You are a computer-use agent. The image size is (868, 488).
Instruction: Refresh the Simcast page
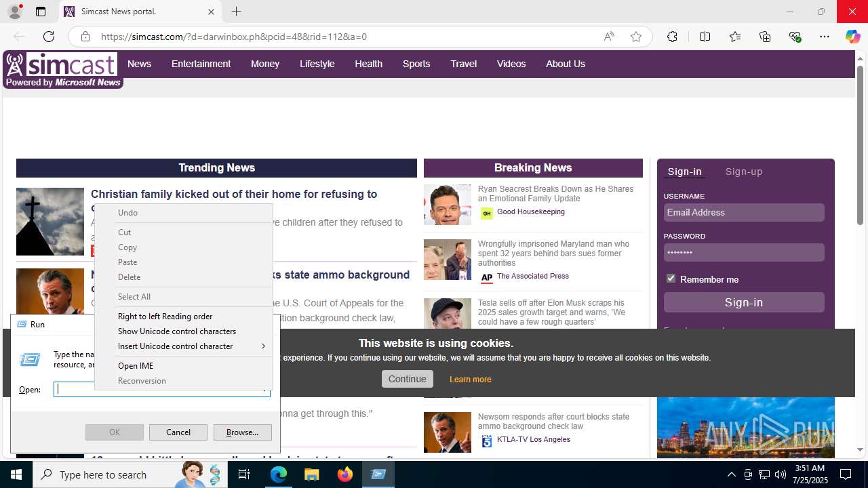coord(49,37)
